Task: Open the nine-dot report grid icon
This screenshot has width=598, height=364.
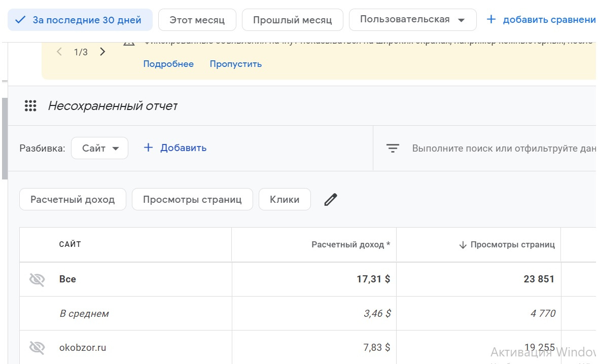Action: click(x=30, y=106)
